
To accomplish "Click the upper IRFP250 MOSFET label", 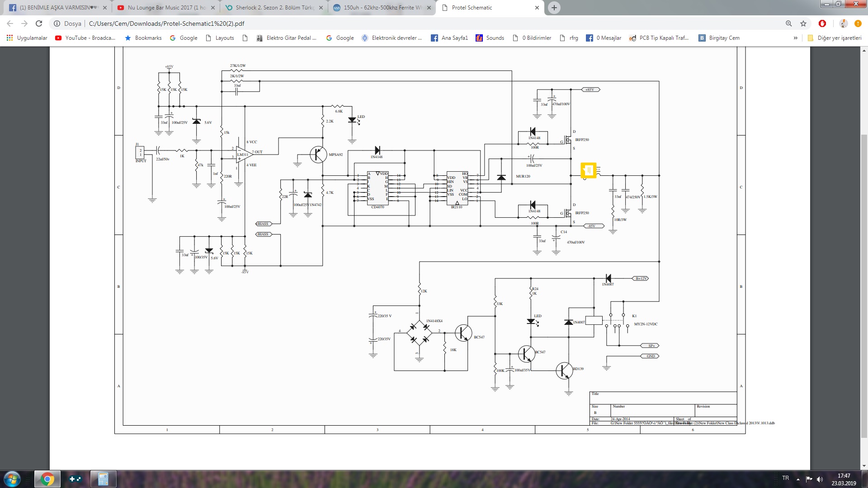I will (x=582, y=140).
